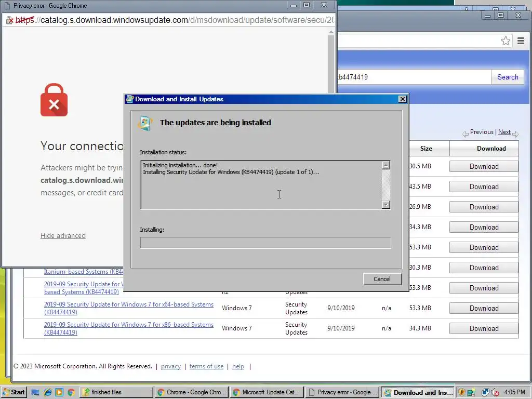Click Hide advanced on the Privacy error page
The width and height of the screenshot is (532, 399).
[63, 235]
